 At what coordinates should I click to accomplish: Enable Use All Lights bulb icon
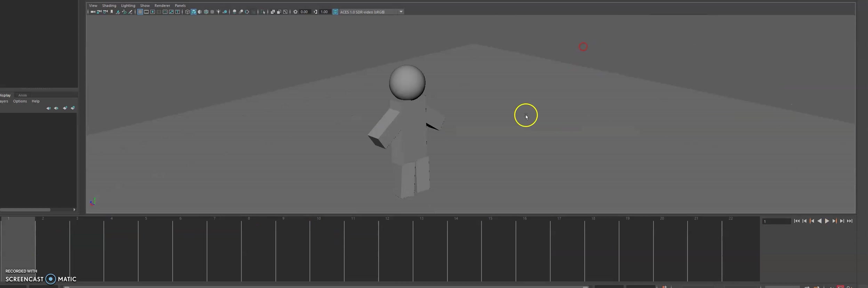pos(219,12)
